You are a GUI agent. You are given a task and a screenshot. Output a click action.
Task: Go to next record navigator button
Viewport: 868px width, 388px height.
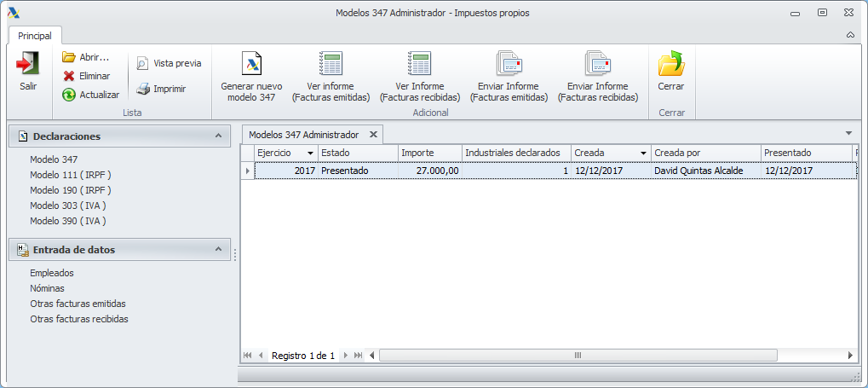tap(346, 356)
